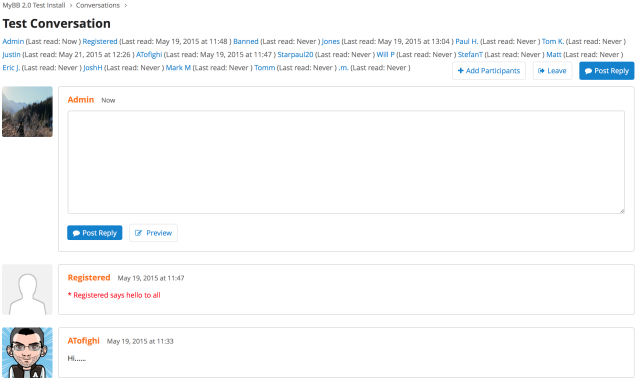Screen dimensions: 640x380
Task: Open Starpaul20 participant link
Action: click(x=295, y=54)
